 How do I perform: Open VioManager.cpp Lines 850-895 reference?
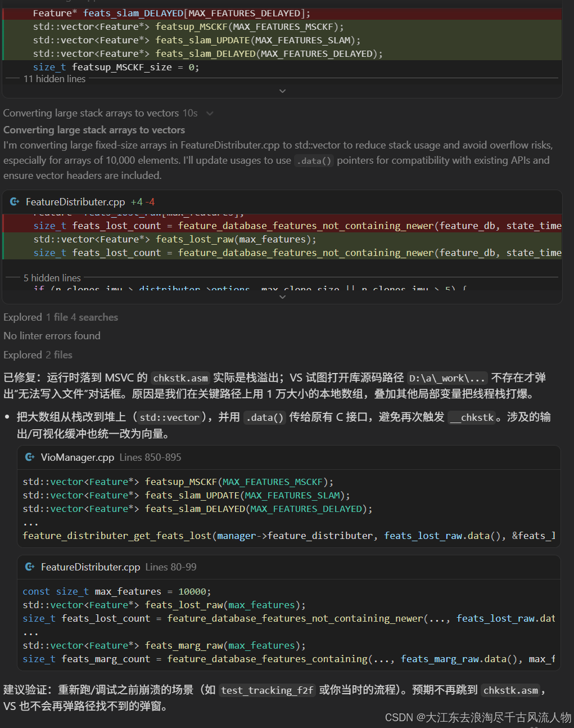click(x=111, y=457)
